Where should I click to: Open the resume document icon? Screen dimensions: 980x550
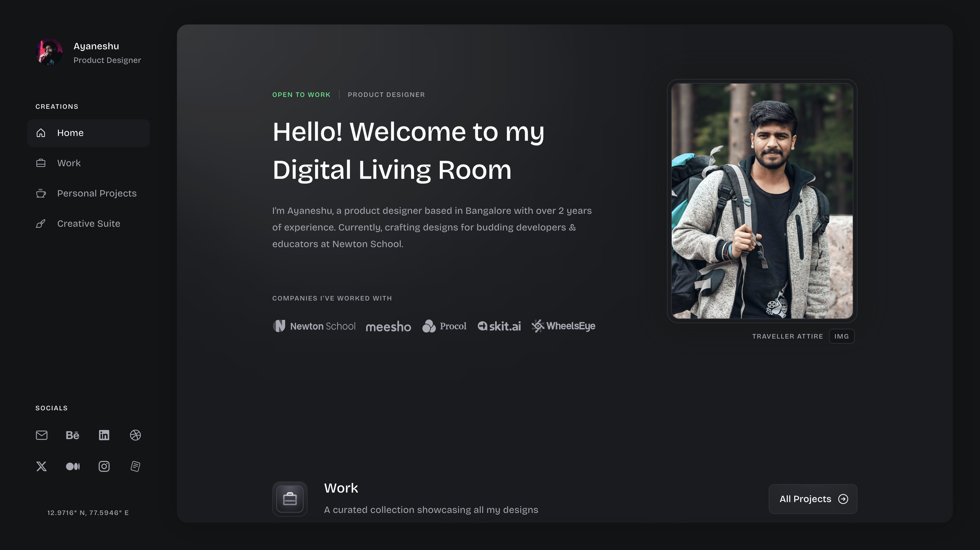tap(135, 466)
